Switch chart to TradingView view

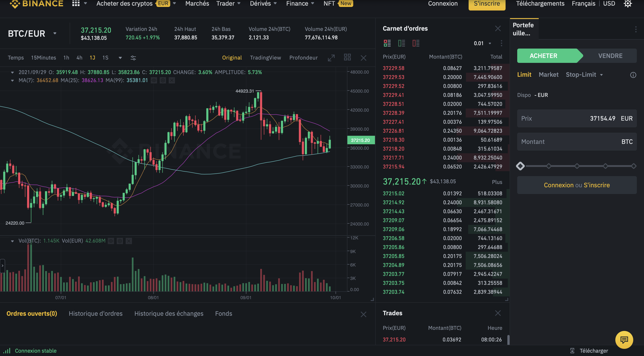(x=265, y=58)
